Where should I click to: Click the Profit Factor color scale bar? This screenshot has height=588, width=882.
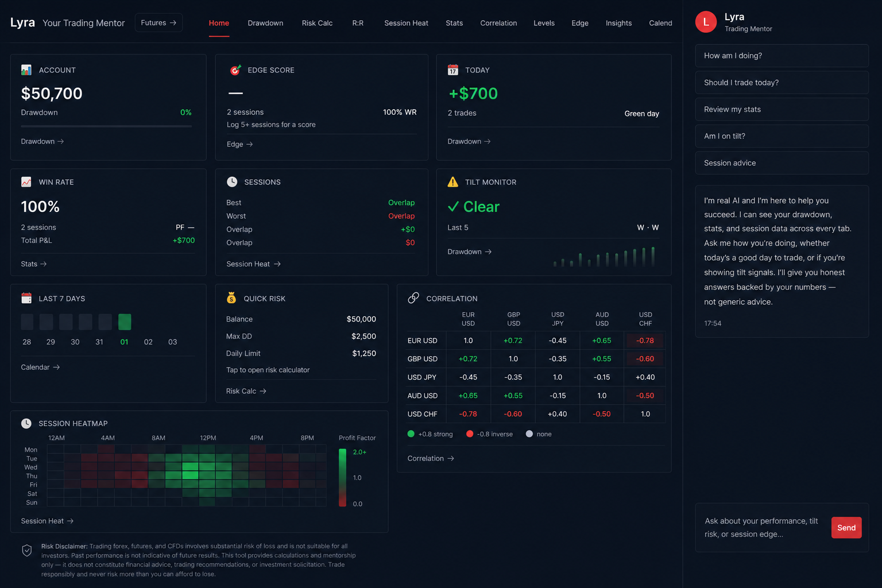click(x=343, y=478)
